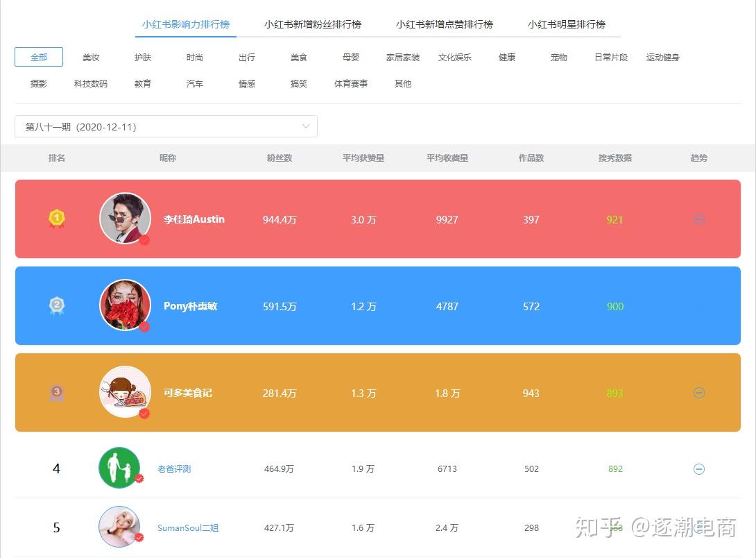
Task: Open SumanSoul二姐 avatar photo
Action: pyautogui.click(x=119, y=527)
